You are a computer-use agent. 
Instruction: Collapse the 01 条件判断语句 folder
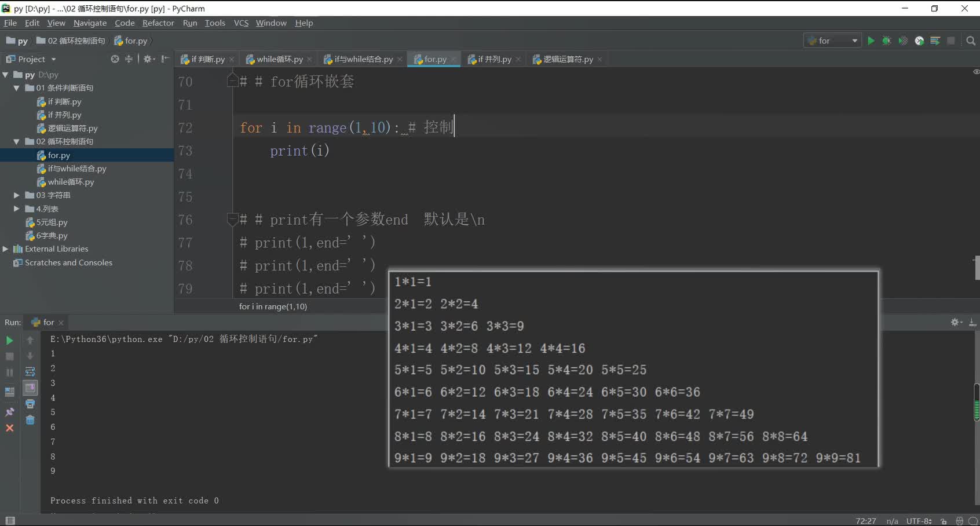(x=17, y=88)
